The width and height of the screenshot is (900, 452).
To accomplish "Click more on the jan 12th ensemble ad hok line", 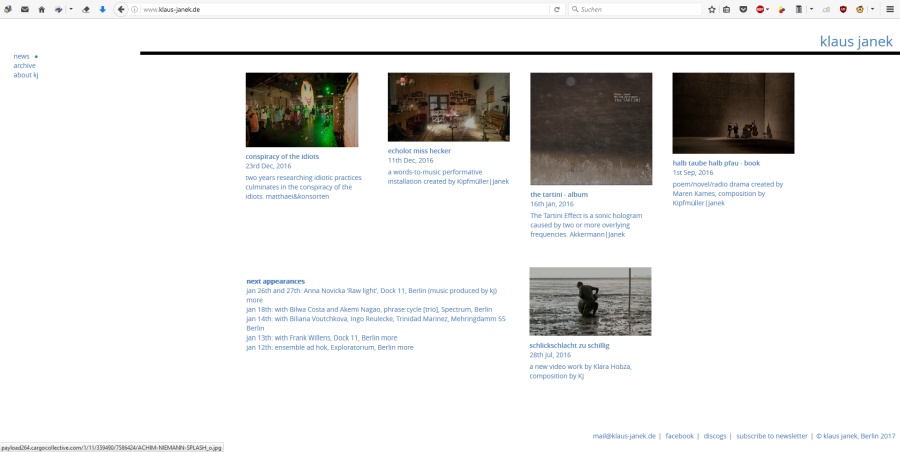I will coord(405,347).
